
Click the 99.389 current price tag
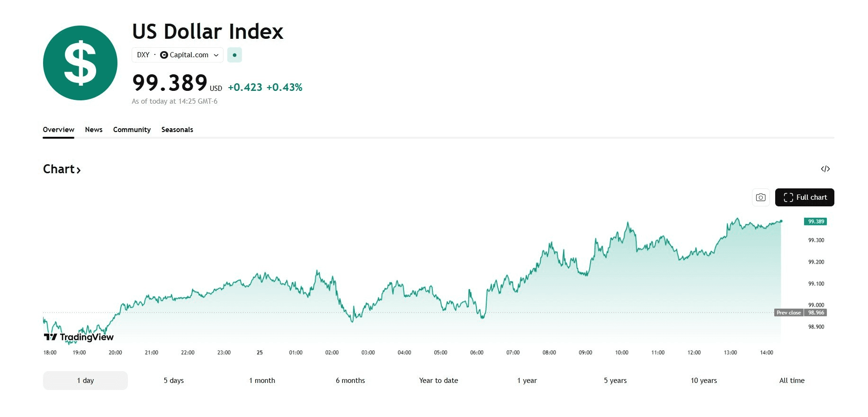pos(815,222)
